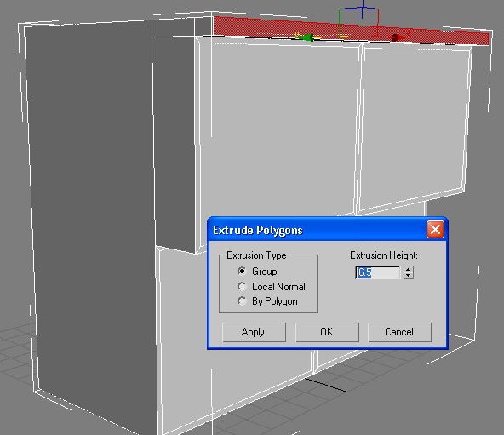Select the By Polygon extrusion option
The width and height of the screenshot is (504, 435).
pyautogui.click(x=242, y=301)
